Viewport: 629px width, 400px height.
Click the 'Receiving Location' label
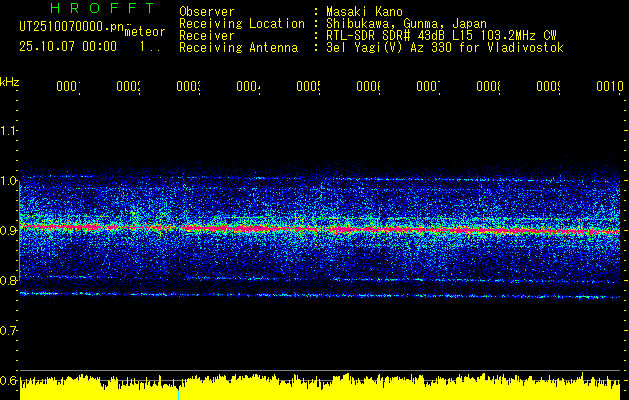(242, 24)
